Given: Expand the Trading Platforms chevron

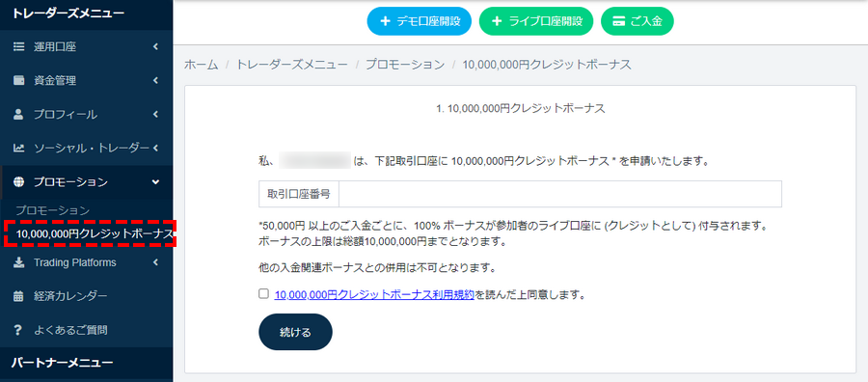Looking at the screenshot, I should (x=156, y=262).
